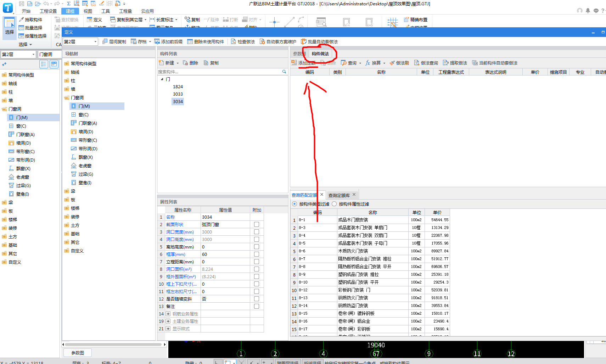606x364 pixels.
Task: Select 按构件属性过滤 radio button
Action: [x=334, y=204]
